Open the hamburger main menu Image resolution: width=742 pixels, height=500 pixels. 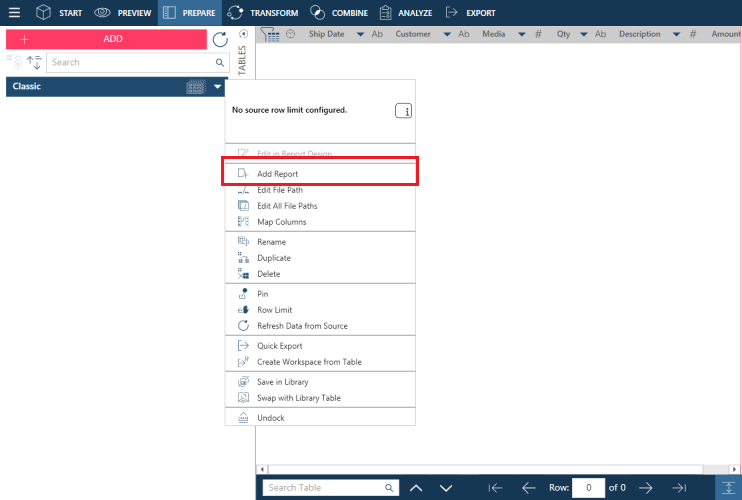(x=14, y=13)
